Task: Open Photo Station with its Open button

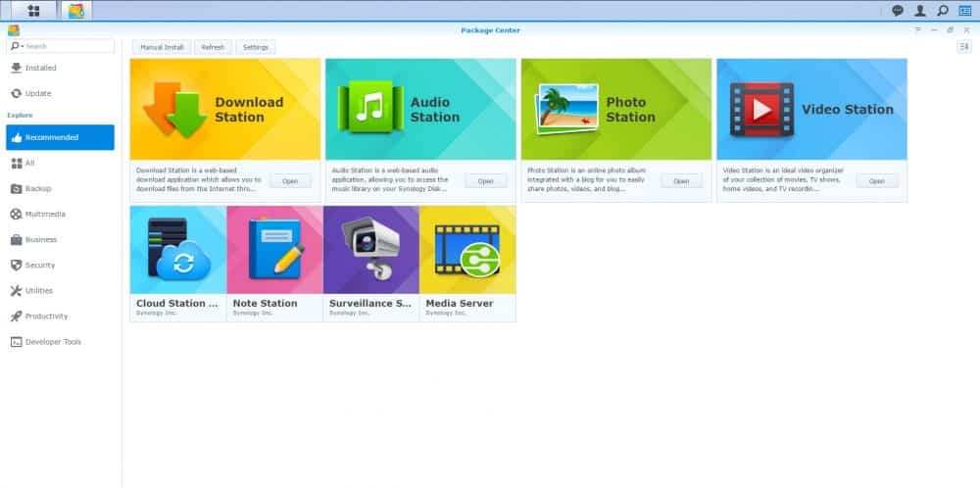Action: point(681,181)
